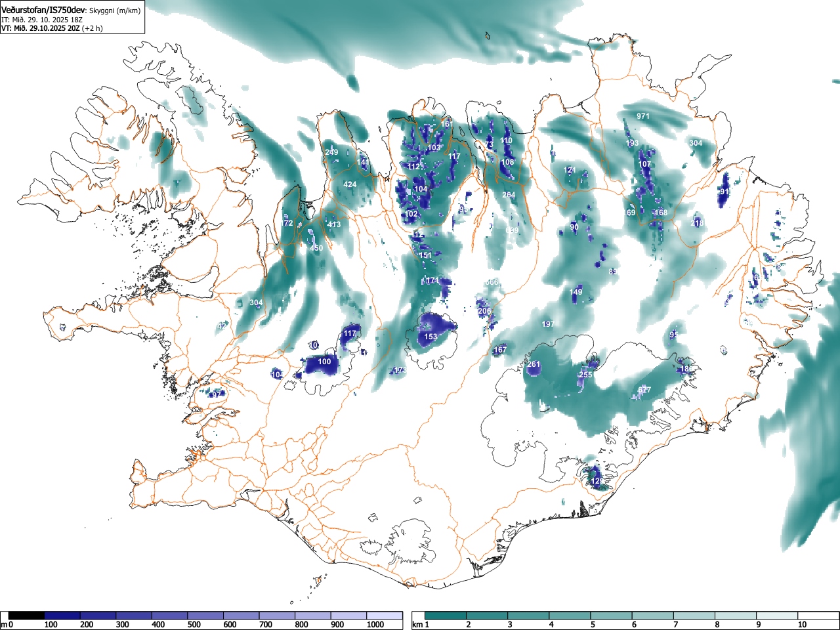The width and height of the screenshot is (840, 630).
Task: Click the 149 visibility value on map
Action: pos(576,292)
